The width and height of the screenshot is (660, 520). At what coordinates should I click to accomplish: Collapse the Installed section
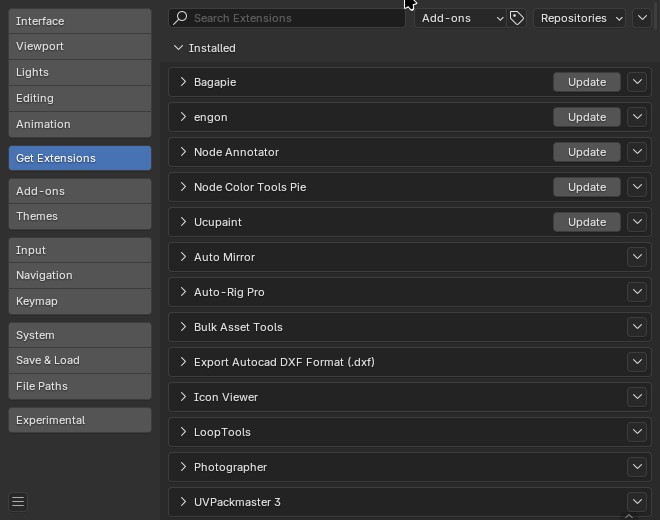[x=178, y=48]
